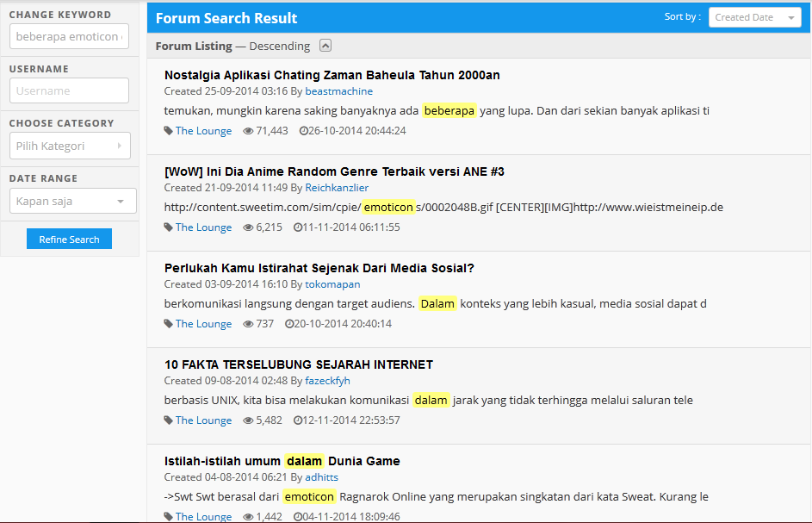Focus the Change Keyword input field
812x523 pixels.
click(x=69, y=36)
